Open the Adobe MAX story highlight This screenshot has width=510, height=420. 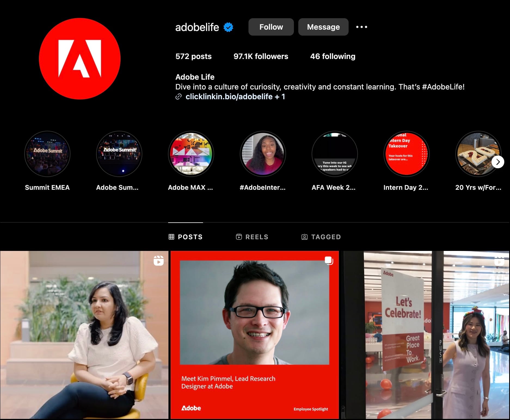click(191, 154)
